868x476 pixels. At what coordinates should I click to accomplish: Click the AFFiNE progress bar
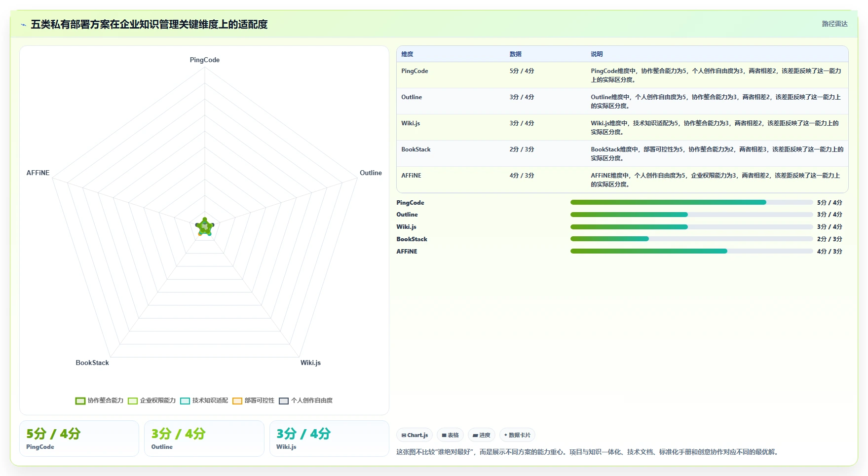(x=691, y=251)
